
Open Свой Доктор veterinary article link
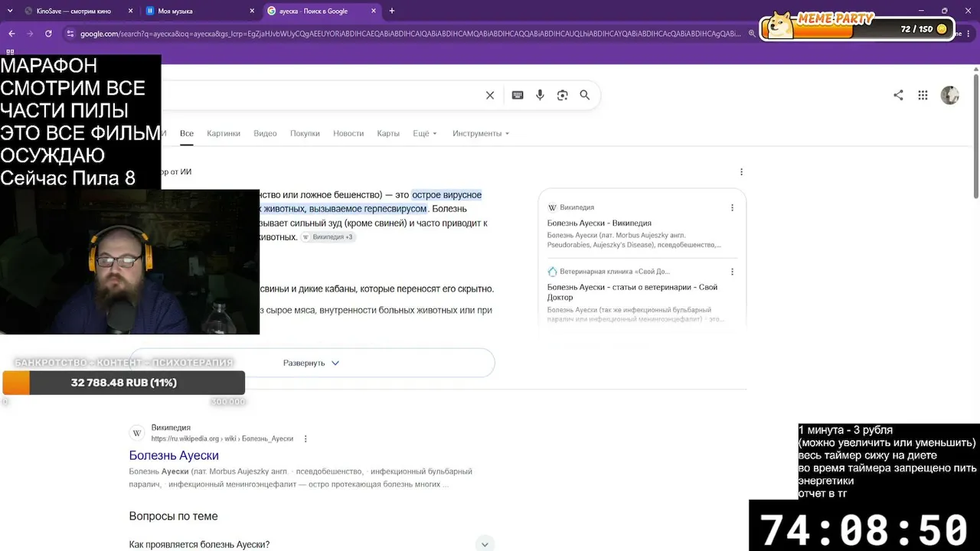pos(632,292)
